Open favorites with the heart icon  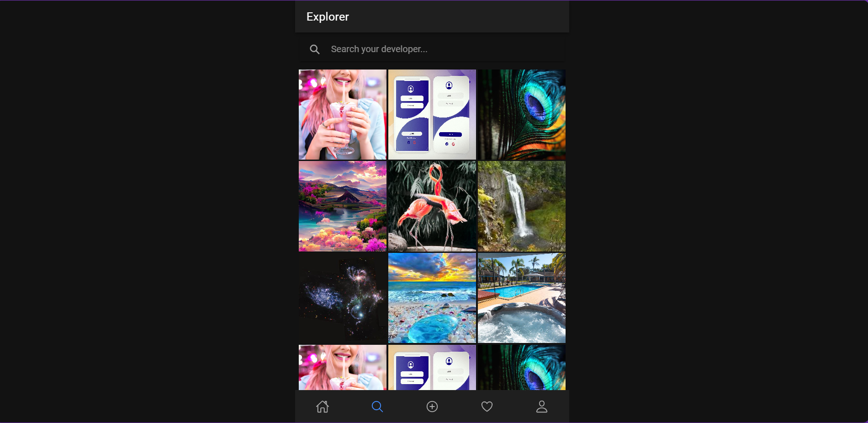(x=487, y=407)
